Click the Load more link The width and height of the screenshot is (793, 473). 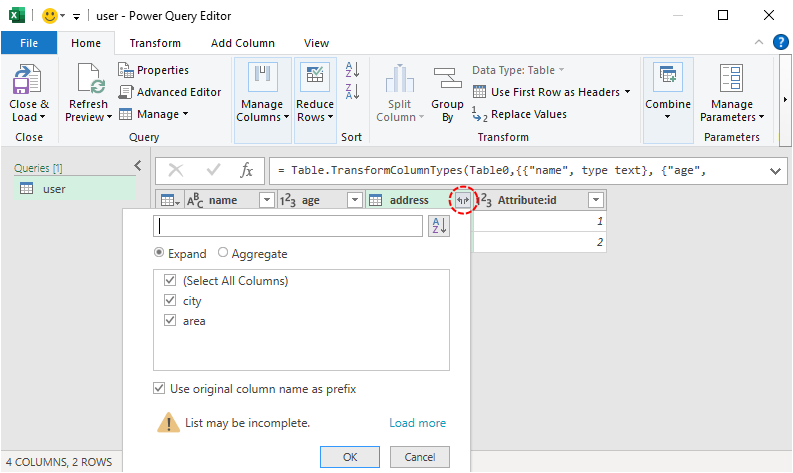tap(418, 423)
